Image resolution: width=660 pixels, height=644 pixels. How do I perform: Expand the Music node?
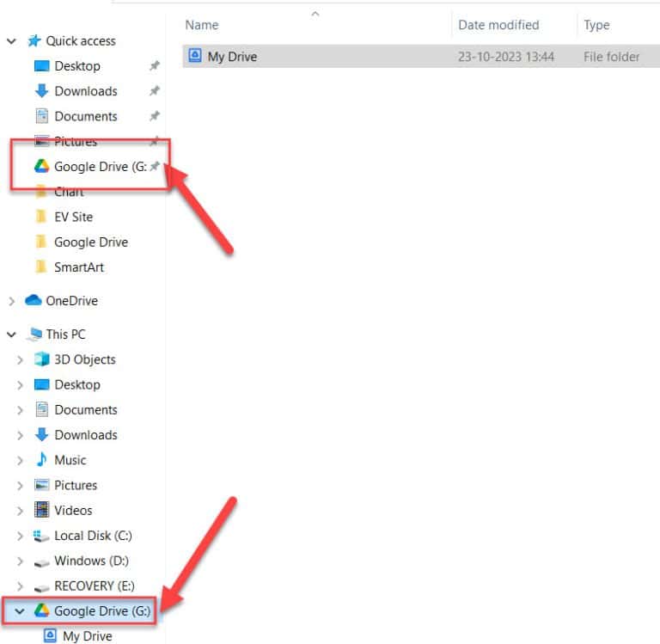20,460
